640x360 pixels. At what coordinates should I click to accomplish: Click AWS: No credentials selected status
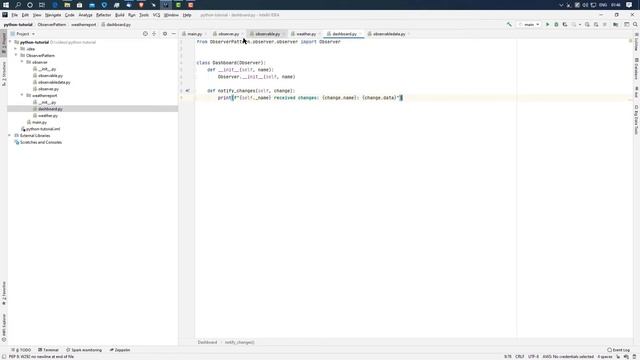[568, 357]
